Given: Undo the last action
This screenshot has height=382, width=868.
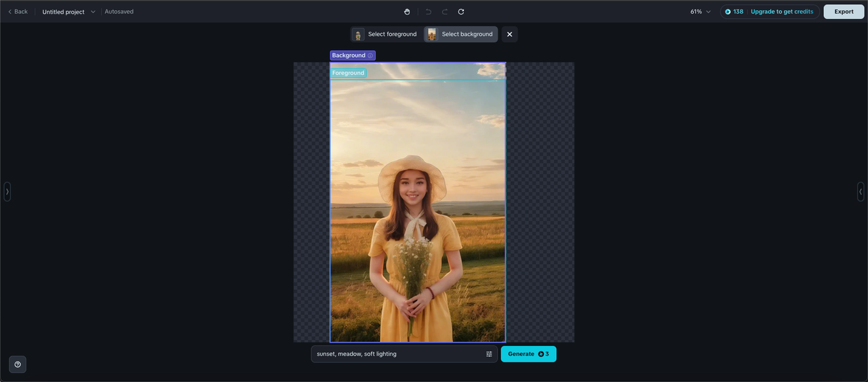Looking at the screenshot, I should point(429,12).
